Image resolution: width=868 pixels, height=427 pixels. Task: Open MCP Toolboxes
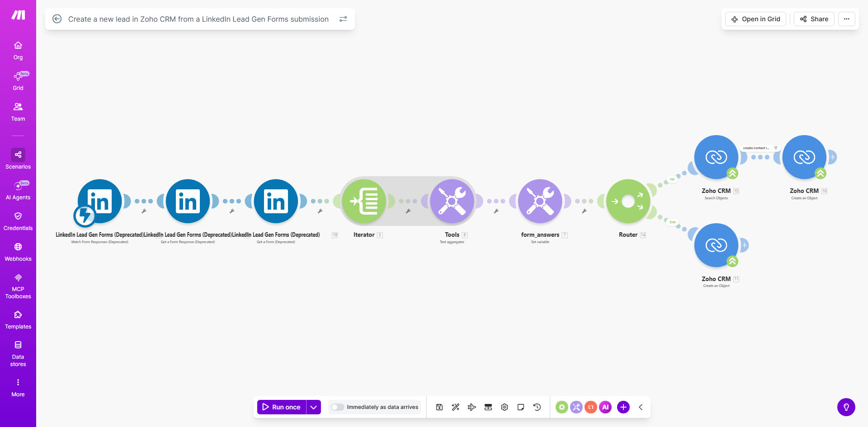pos(18,286)
